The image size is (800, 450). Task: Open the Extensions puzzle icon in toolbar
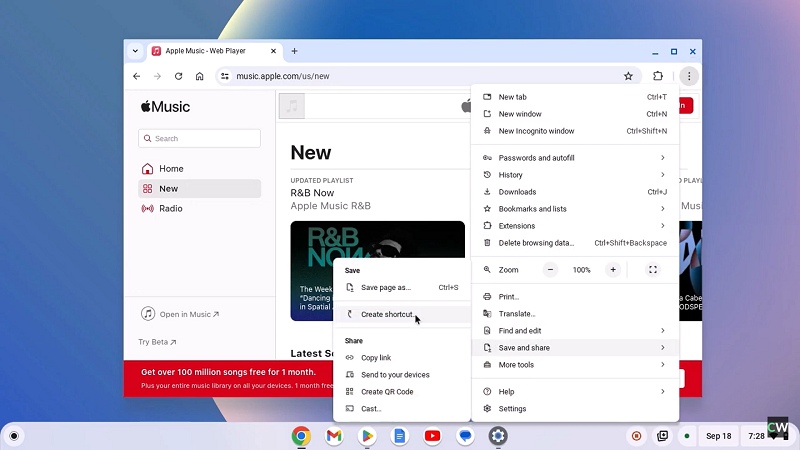[658, 76]
